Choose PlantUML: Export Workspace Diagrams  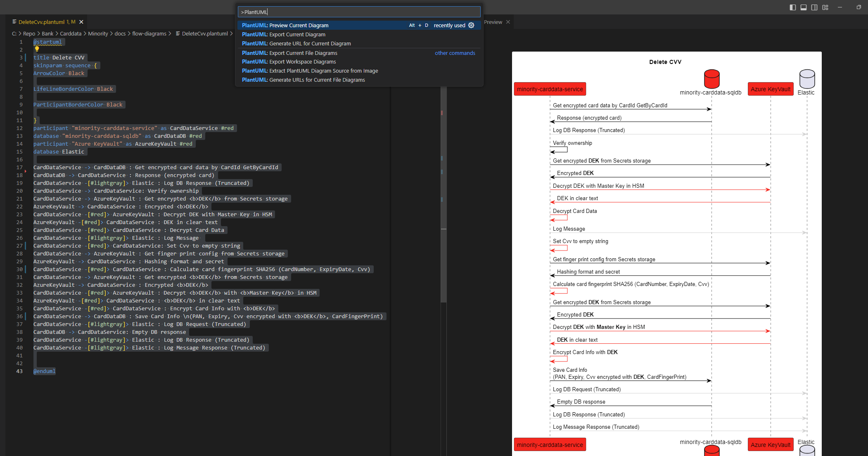point(302,61)
